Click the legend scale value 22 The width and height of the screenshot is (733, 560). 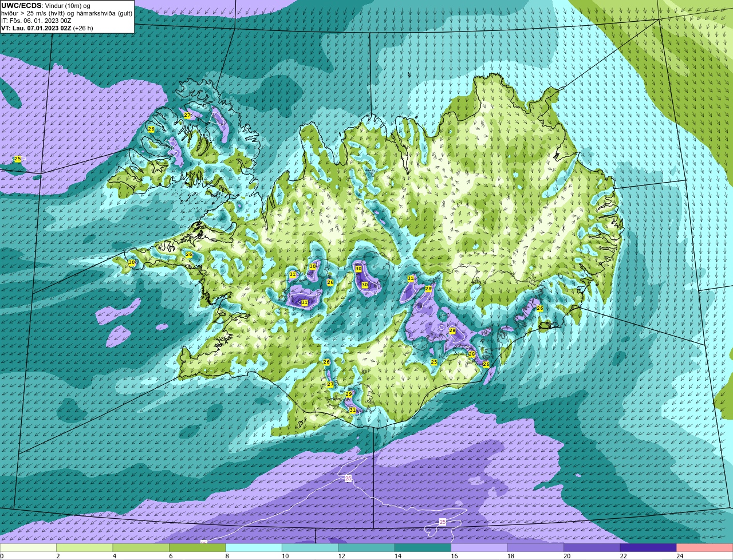(624, 556)
